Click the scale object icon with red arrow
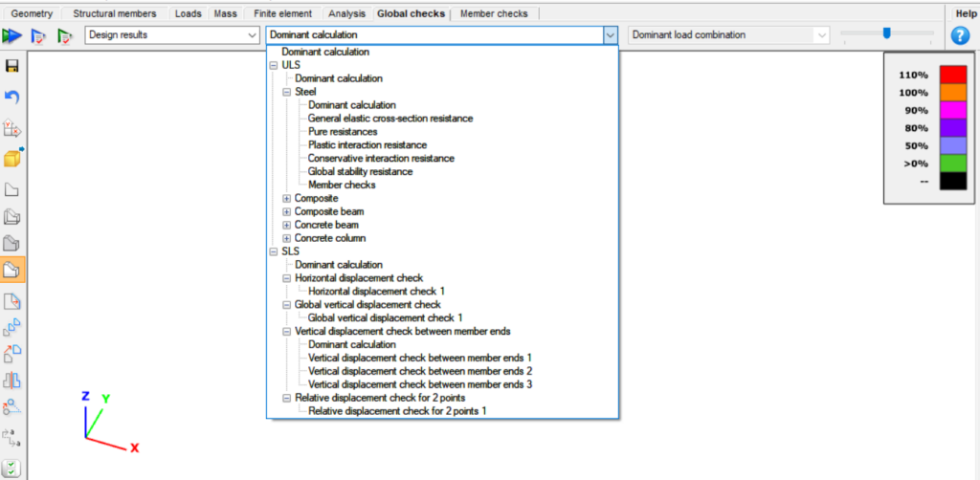Viewport: 980px width, 480px height. tap(12, 353)
